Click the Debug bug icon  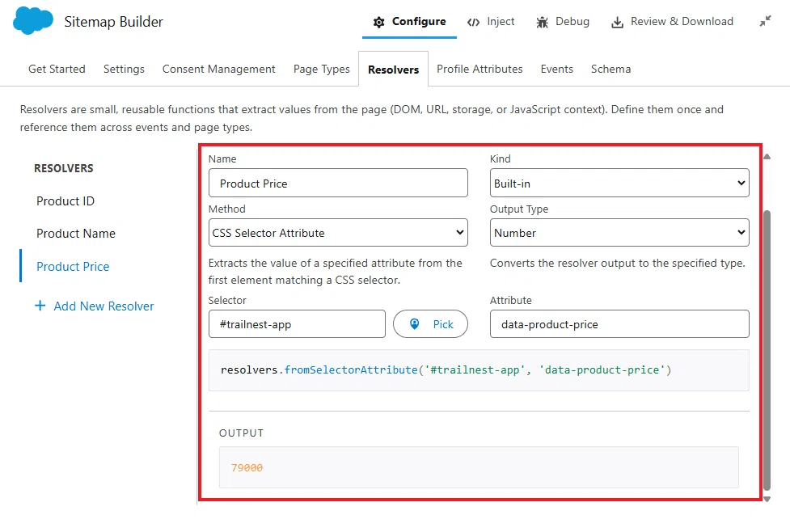(x=542, y=22)
